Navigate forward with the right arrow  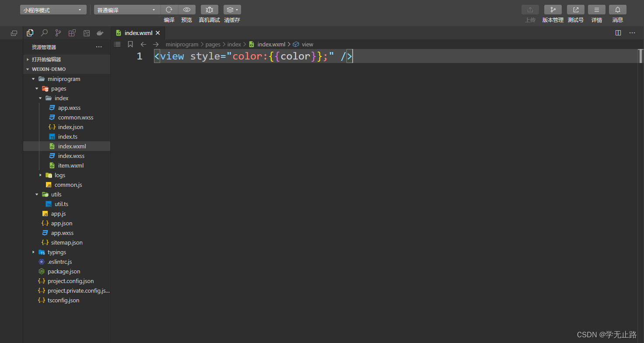click(x=156, y=44)
